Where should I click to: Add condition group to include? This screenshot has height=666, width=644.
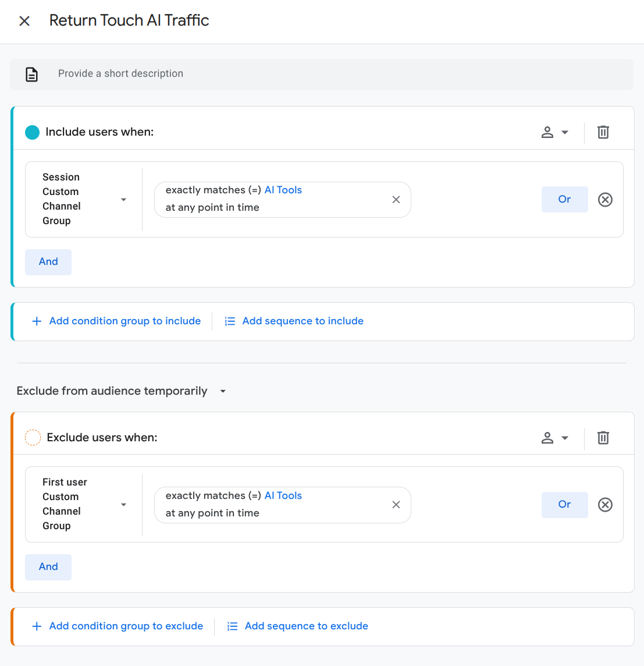[116, 321]
